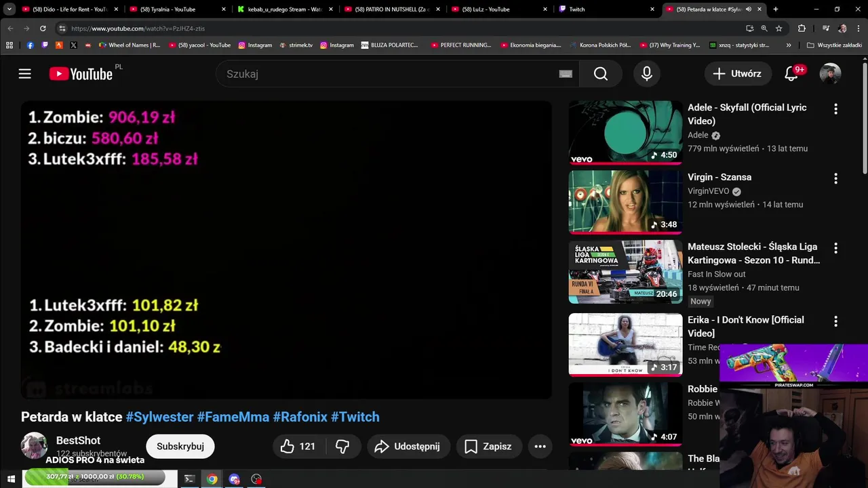Open the browser extensions puzzle icon

(802, 28)
